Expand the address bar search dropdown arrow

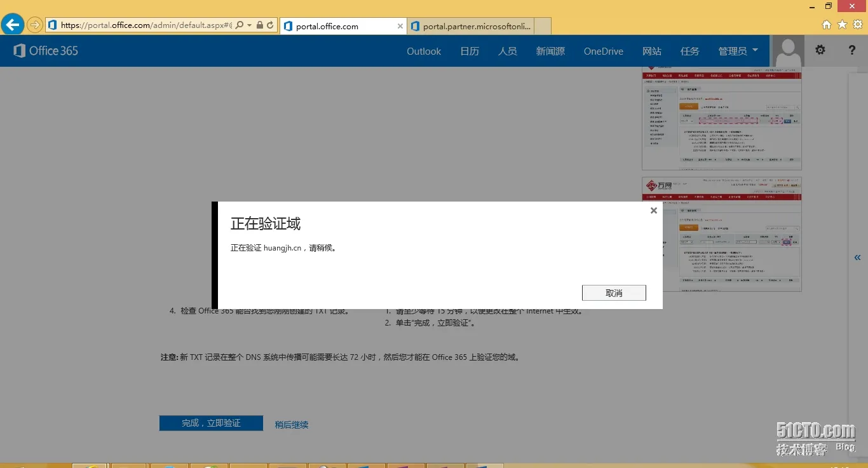pos(249,25)
